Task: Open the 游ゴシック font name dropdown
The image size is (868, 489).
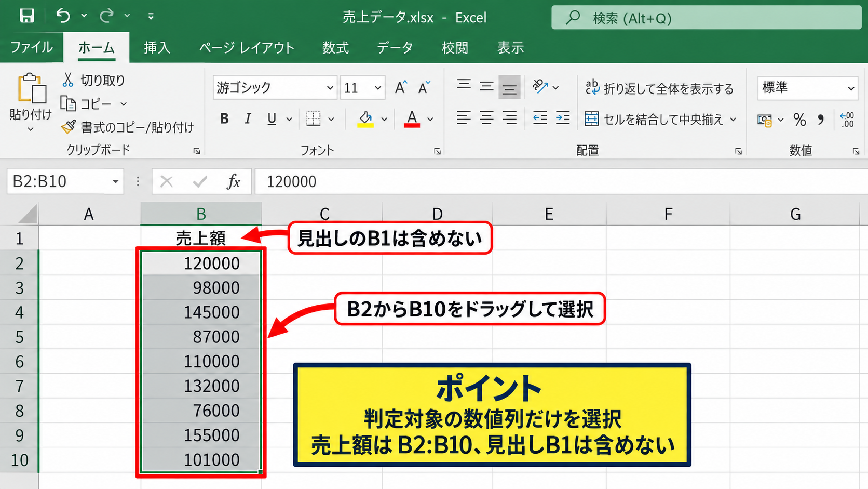Action: 330,88
